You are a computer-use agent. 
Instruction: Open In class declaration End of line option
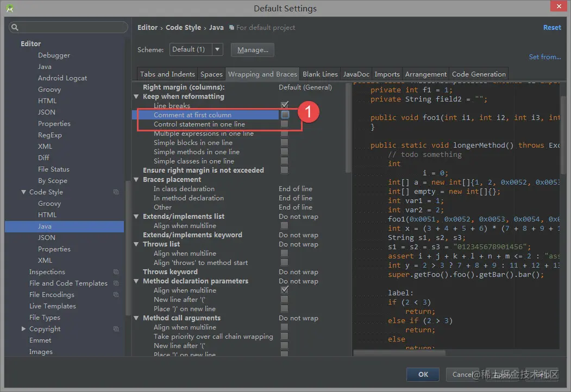pyautogui.click(x=296, y=188)
